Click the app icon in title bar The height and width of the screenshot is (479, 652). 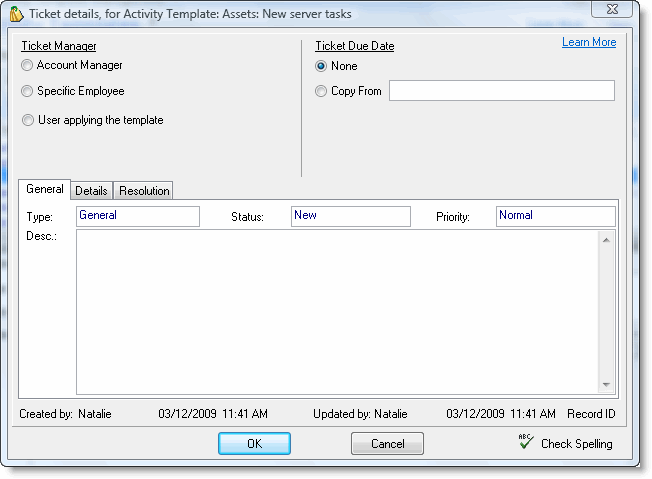(x=15, y=12)
